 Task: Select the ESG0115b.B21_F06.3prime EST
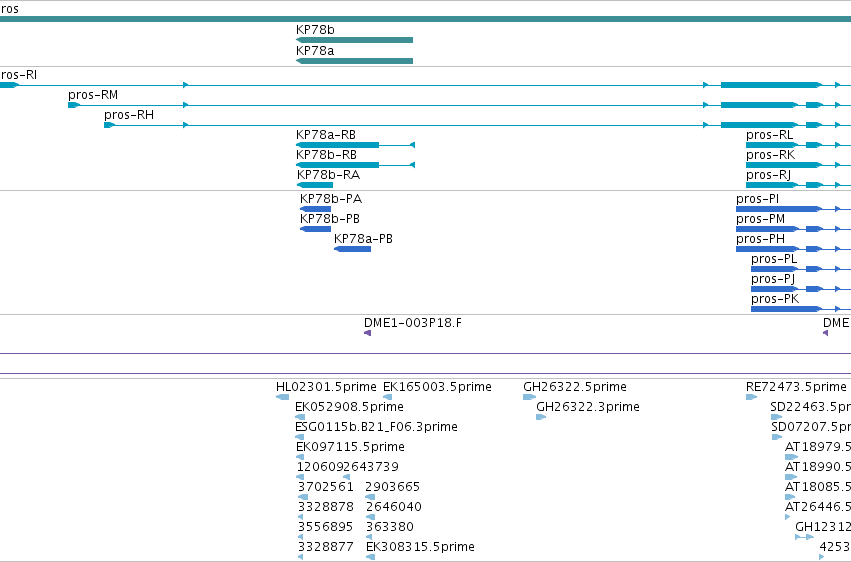point(300,437)
